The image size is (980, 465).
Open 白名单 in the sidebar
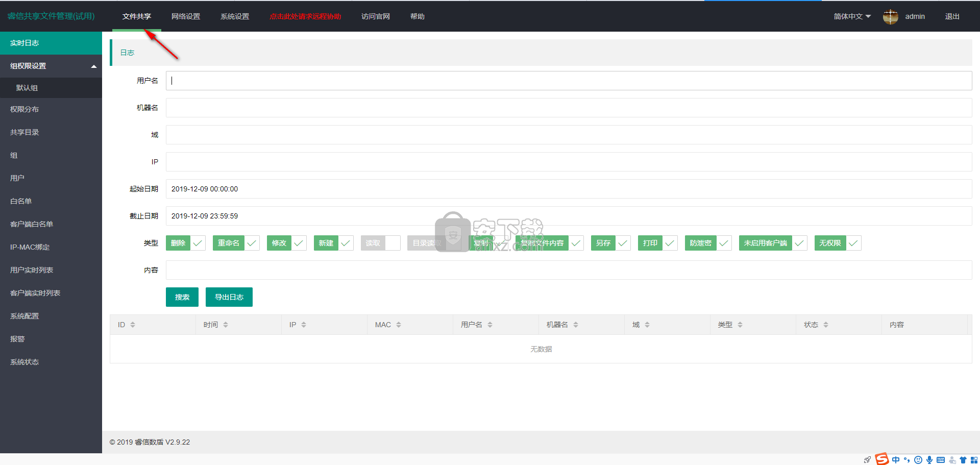point(51,201)
